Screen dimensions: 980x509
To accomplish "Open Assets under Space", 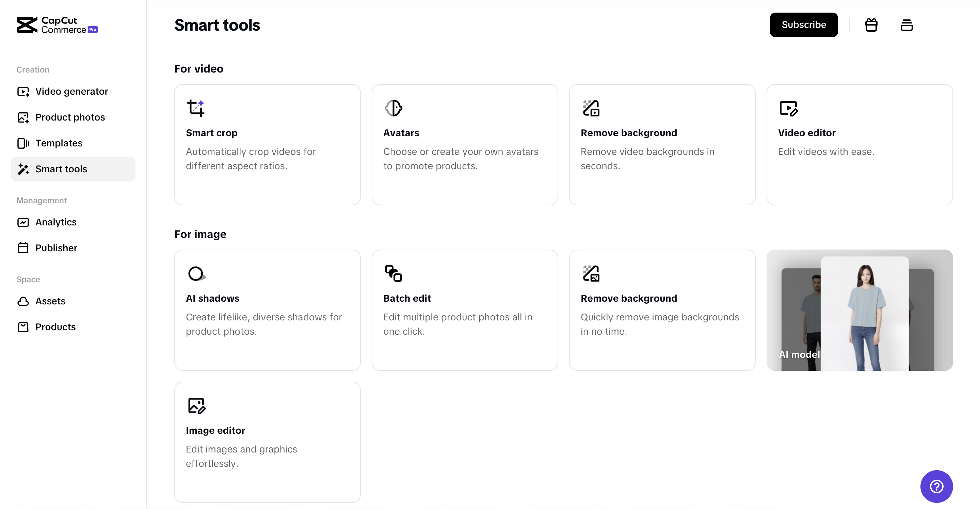I will [x=50, y=301].
